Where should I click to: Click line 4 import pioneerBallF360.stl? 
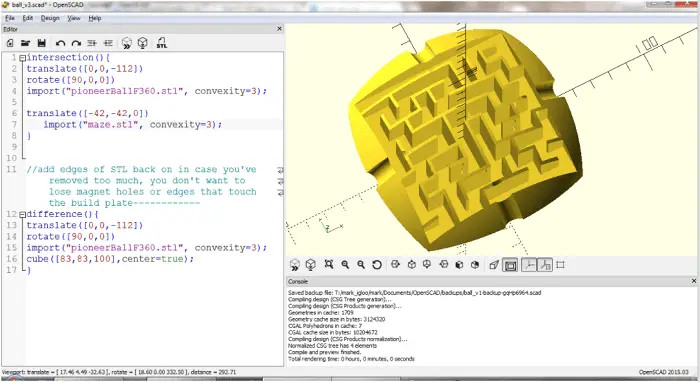147,91
